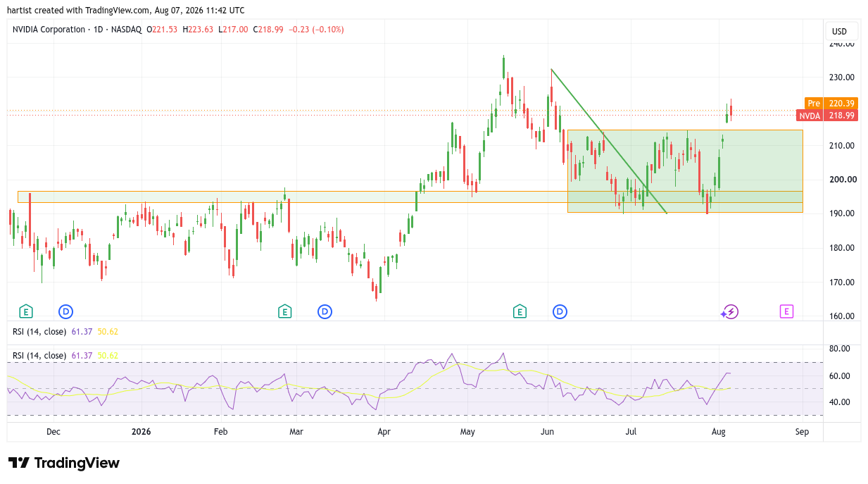The image size is (868, 484).
Task: Click the hartist created with TradingView.com caption
Action: [125, 11]
